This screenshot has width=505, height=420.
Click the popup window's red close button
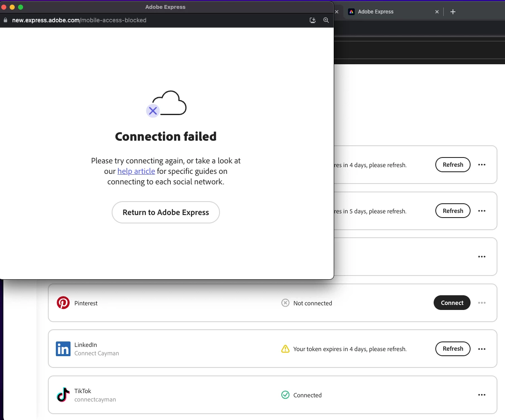pos(4,7)
